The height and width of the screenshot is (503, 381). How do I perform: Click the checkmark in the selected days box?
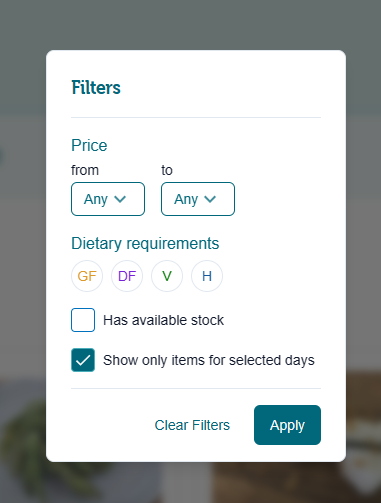(83, 360)
